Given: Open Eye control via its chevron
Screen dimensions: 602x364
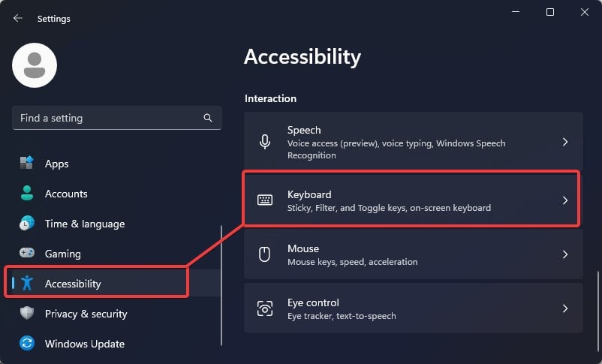Looking at the screenshot, I should pyautogui.click(x=565, y=308).
